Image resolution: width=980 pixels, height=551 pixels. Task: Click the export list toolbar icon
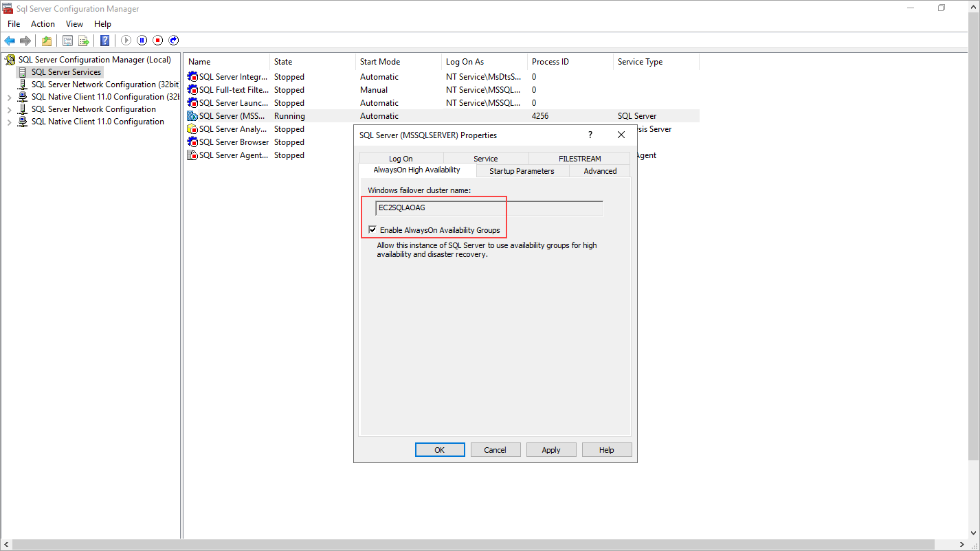click(x=83, y=40)
